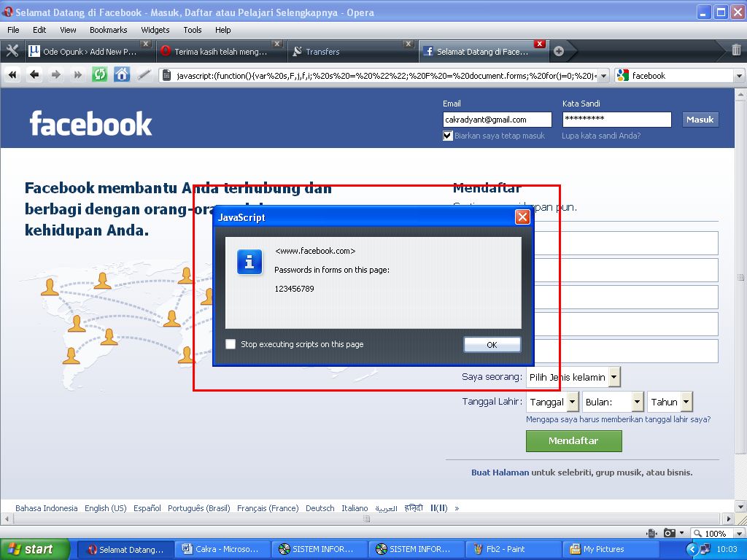Click the wand (password manager) icon
Viewport: 747px width, 560px height.
pos(144,75)
